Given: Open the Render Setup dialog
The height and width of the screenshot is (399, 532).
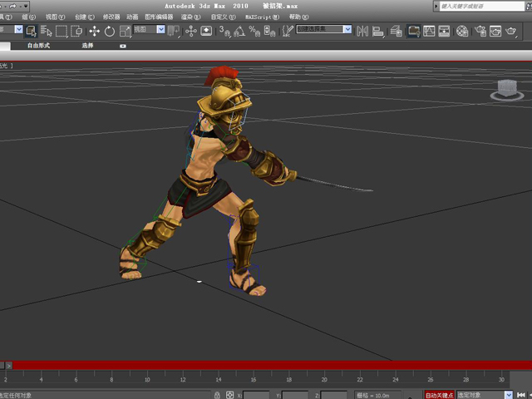Looking at the screenshot, I should (480, 32).
